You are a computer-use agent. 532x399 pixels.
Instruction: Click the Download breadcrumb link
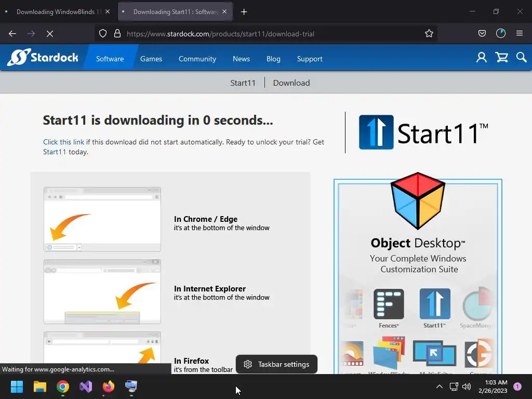point(291,83)
